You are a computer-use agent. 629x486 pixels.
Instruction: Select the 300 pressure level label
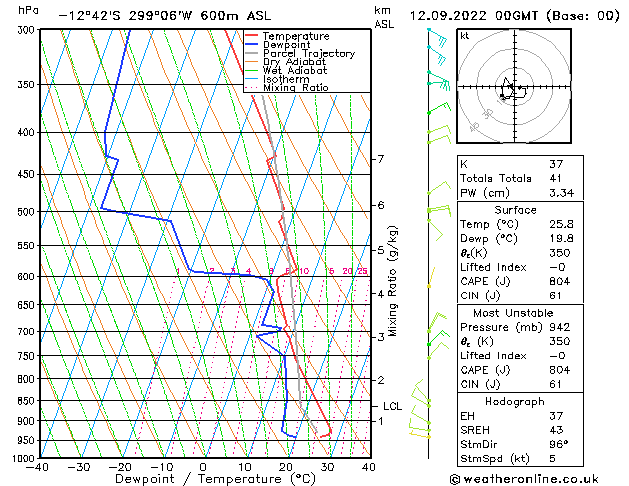click(x=28, y=30)
